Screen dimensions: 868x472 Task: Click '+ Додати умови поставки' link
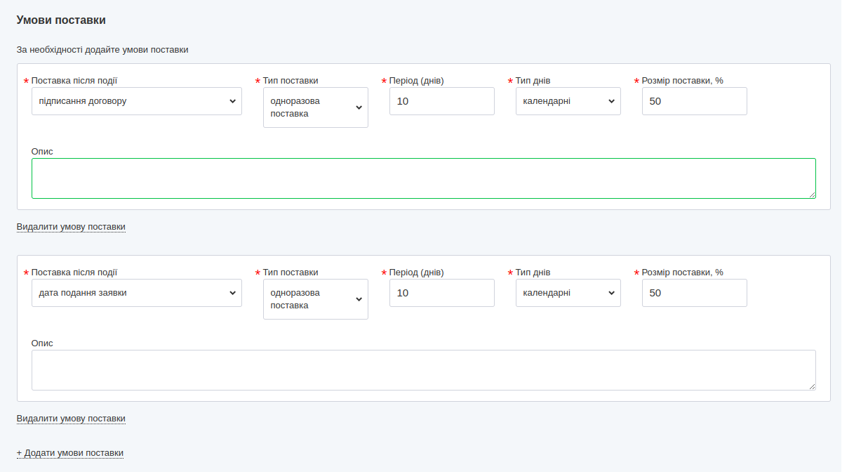(x=70, y=453)
